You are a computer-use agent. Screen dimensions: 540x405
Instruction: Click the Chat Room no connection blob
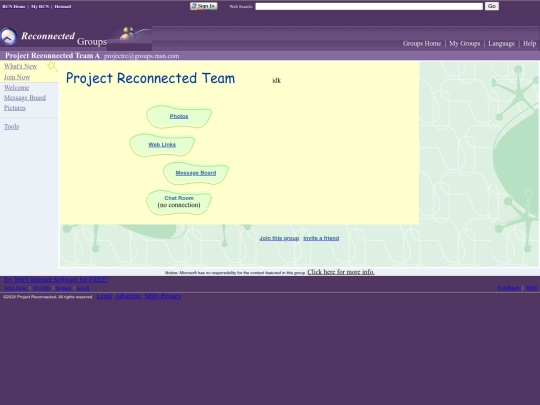[179, 202]
